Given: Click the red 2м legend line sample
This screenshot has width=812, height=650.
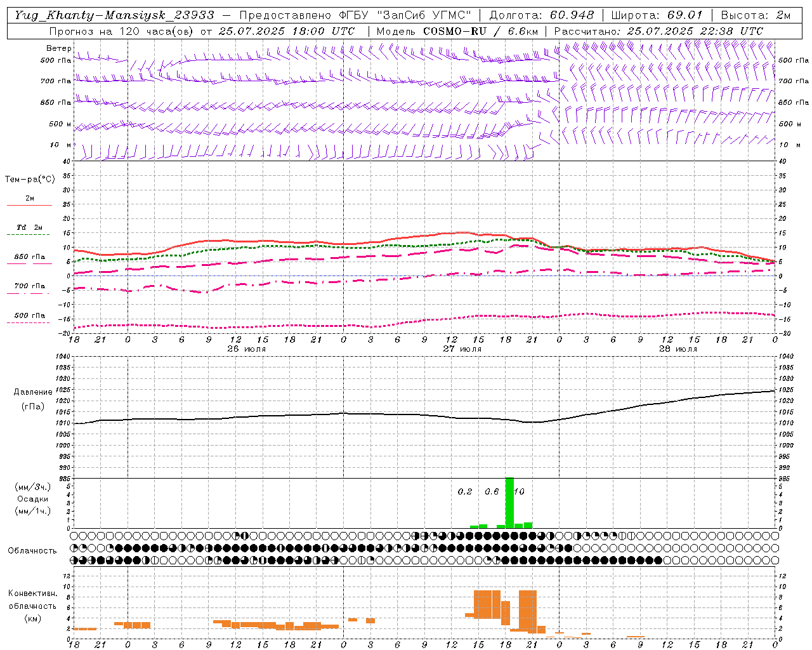Looking at the screenshot, I should (x=29, y=205).
